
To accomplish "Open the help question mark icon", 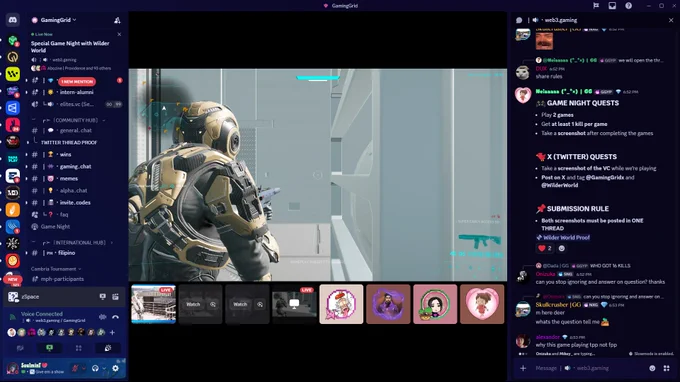I will [628, 6].
